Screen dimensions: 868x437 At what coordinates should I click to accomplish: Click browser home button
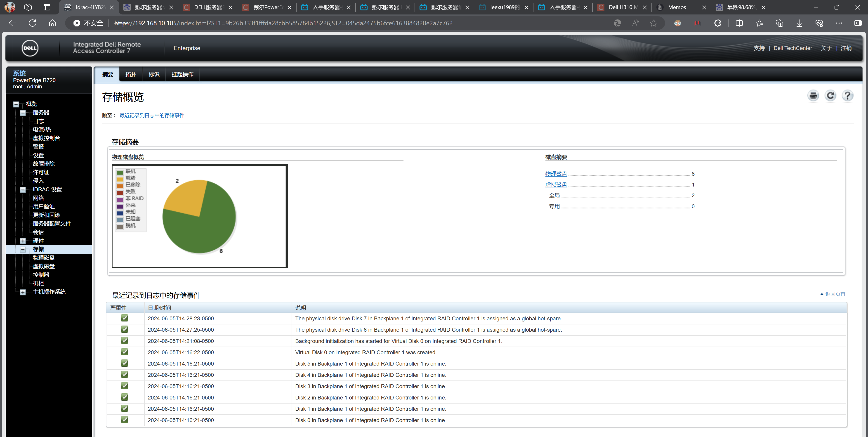[x=52, y=23]
